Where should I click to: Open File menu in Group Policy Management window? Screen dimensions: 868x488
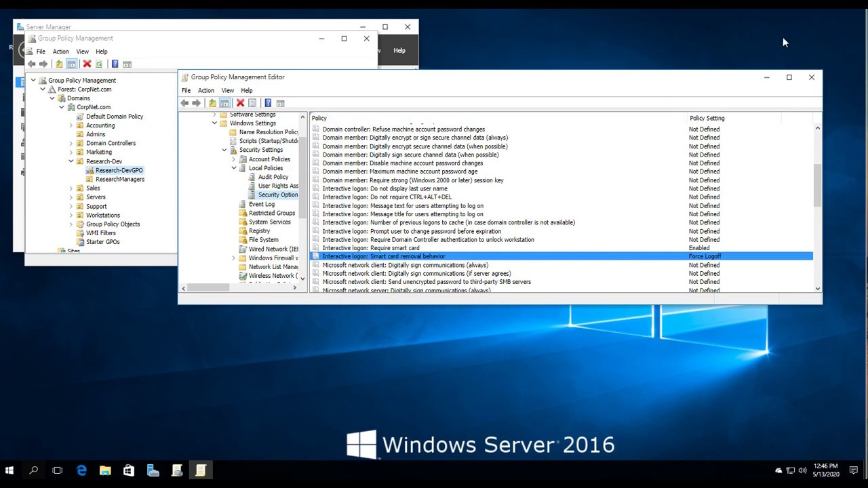click(x=41, y=52)
